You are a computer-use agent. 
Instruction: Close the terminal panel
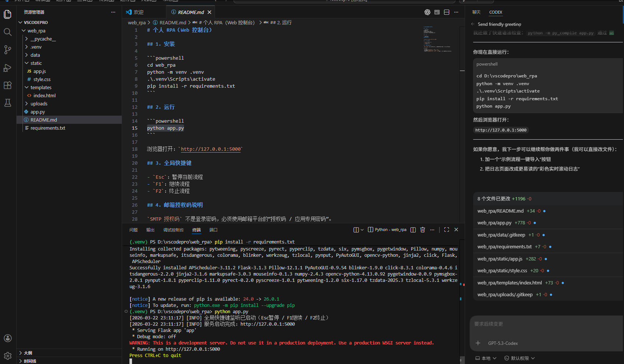(x=456, y=230)
